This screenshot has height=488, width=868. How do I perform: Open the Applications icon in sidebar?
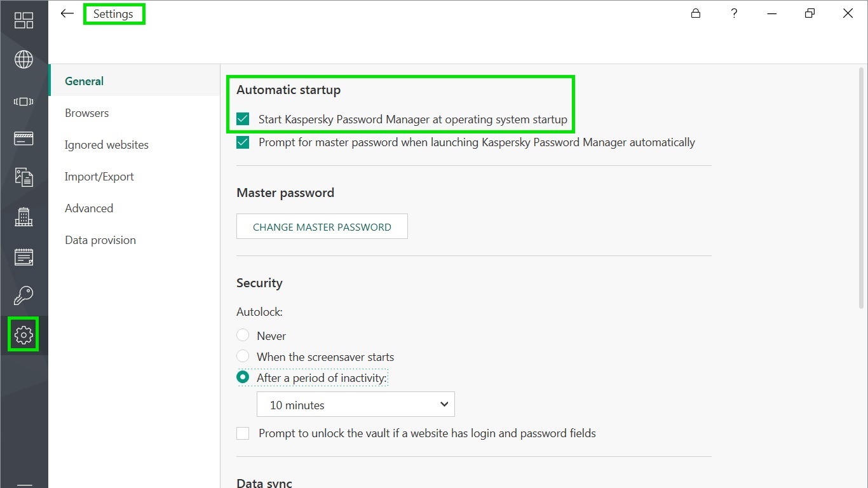point(24,102)
